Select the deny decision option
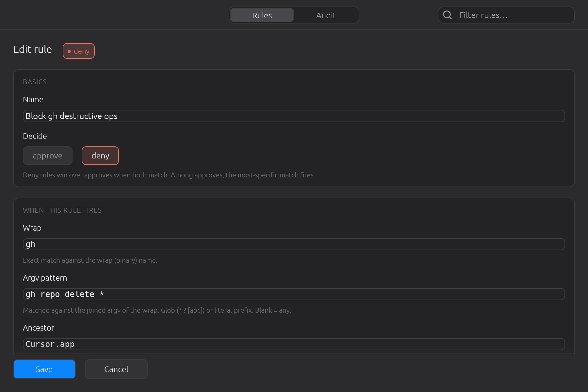This screenshot has height=392, width=588. 100,156
